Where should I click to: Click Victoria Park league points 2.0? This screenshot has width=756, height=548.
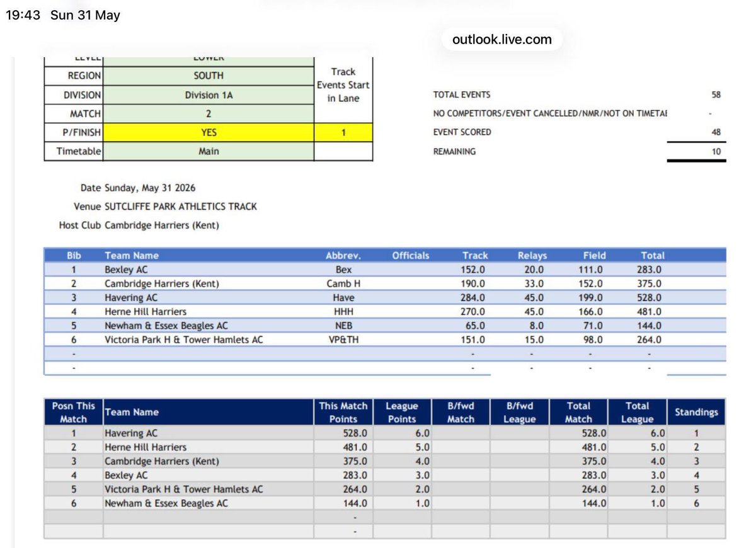[422, 489]
